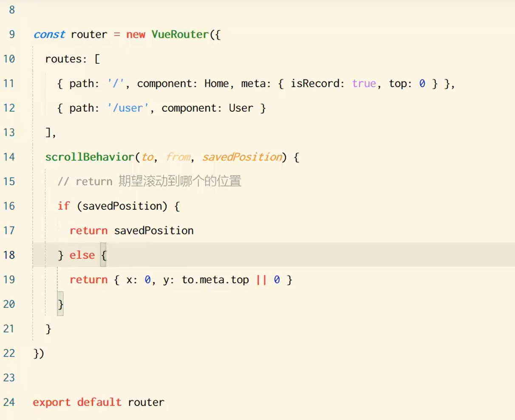Click the 'true' value on line 11
The width and height of the screenshot is (515, 420).
[x=364, y=84]
